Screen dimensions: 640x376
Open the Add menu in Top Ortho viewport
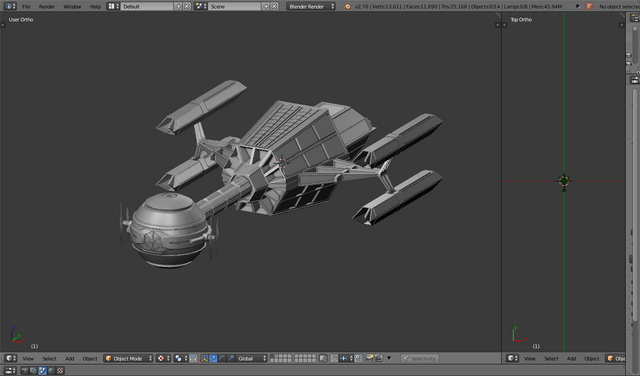pos(571,358)
